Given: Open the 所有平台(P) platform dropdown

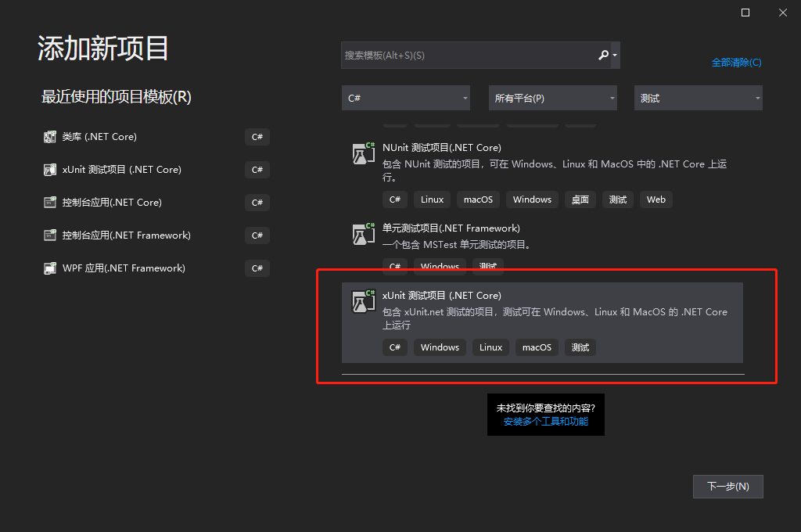Looking at the screenshot, I should [553, 98].
